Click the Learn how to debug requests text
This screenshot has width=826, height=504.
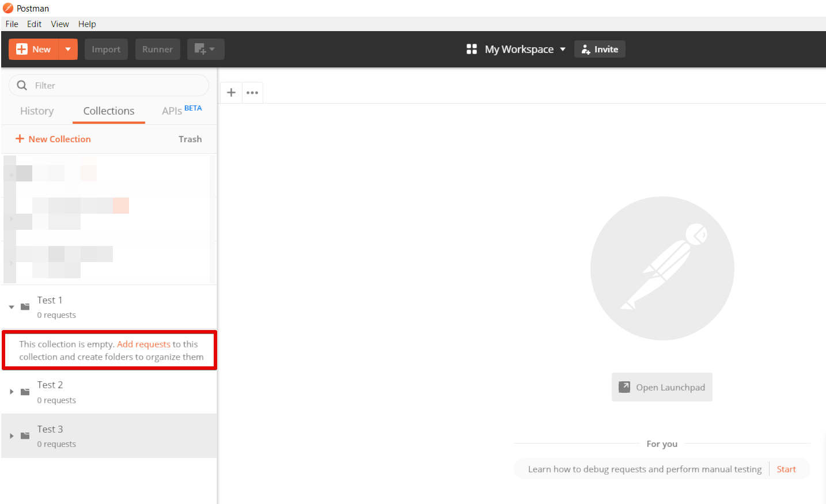(645, 469)
